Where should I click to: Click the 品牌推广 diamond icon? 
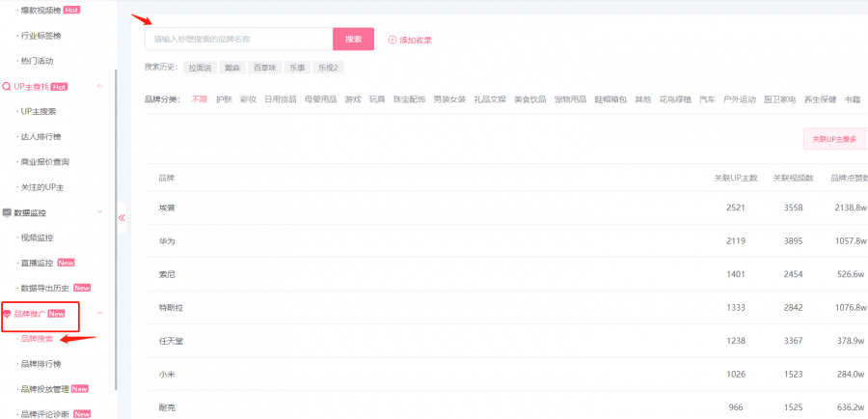click(8, 314)
